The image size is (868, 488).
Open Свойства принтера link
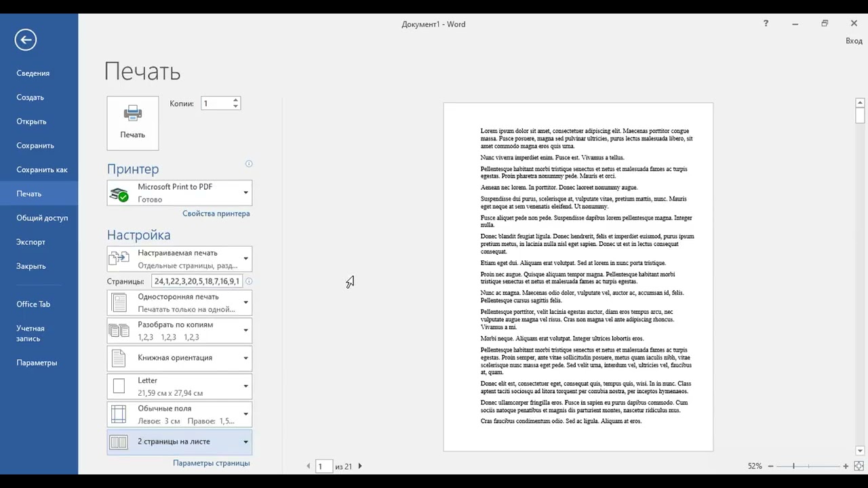click(216, 213)
